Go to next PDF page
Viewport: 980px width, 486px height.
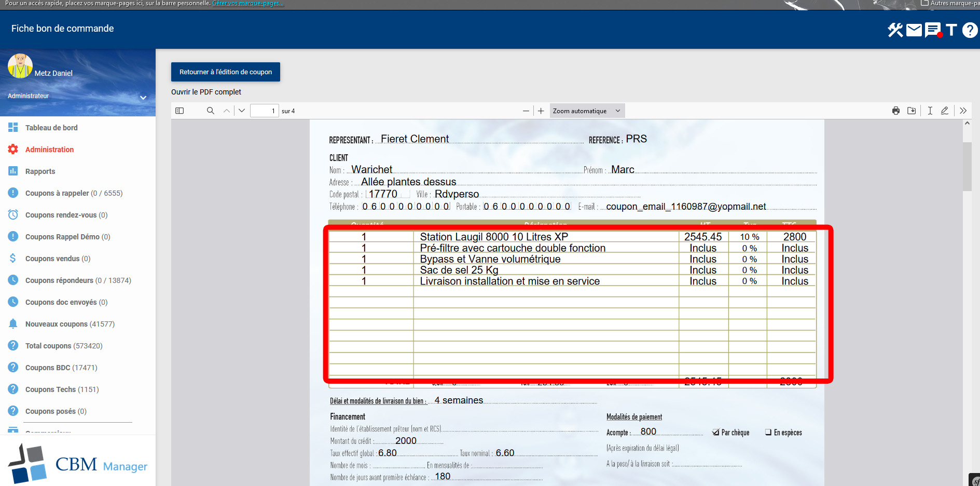(x=242, y=111)
